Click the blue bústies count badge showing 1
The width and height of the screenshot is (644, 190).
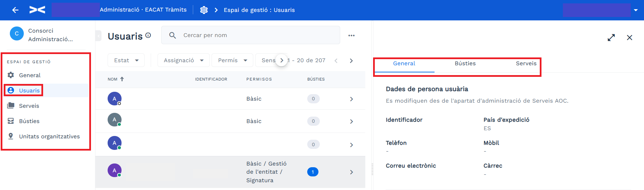click(313, 172)
